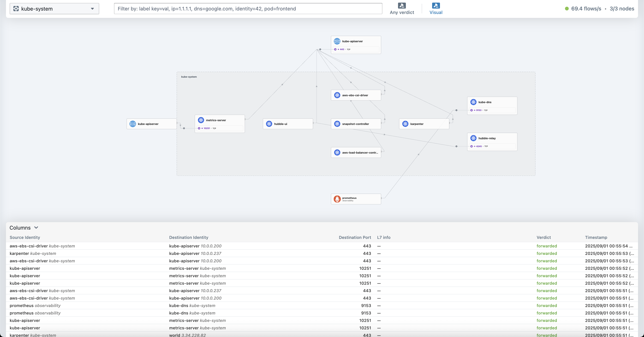Click the hubble-ui card label

tap(280, 124)
